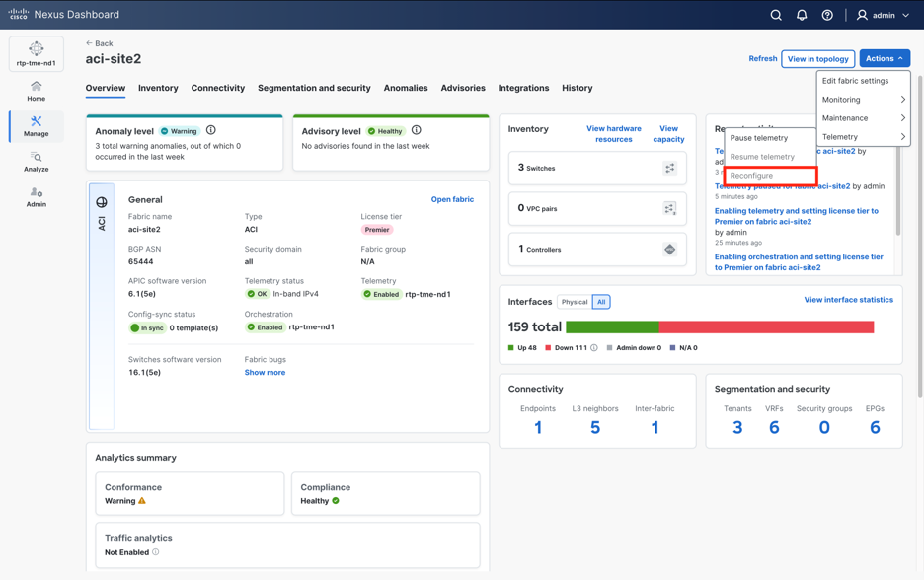This screenshot has height=580, width=924.
Task: Open Segmentation and security tab
Action: point(314,88)
